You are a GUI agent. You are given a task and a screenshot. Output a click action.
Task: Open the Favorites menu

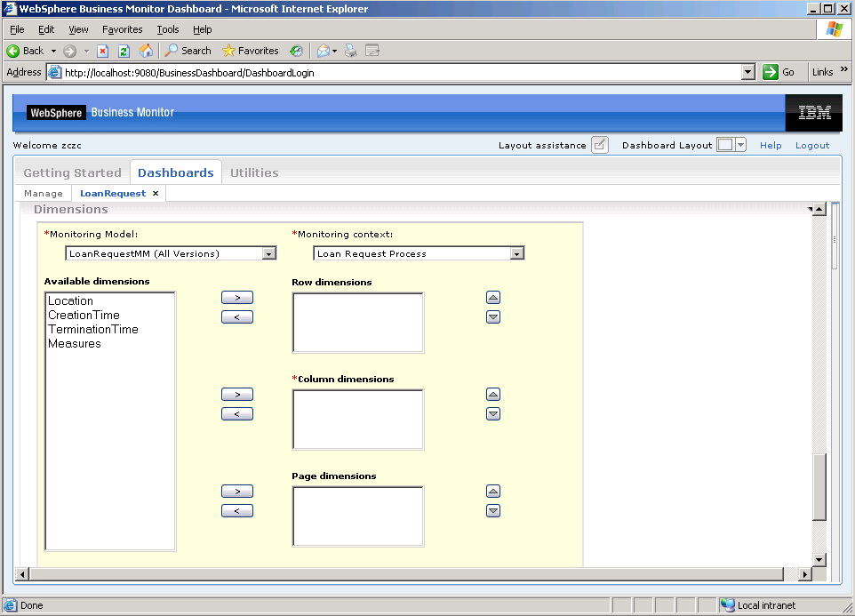122,29
